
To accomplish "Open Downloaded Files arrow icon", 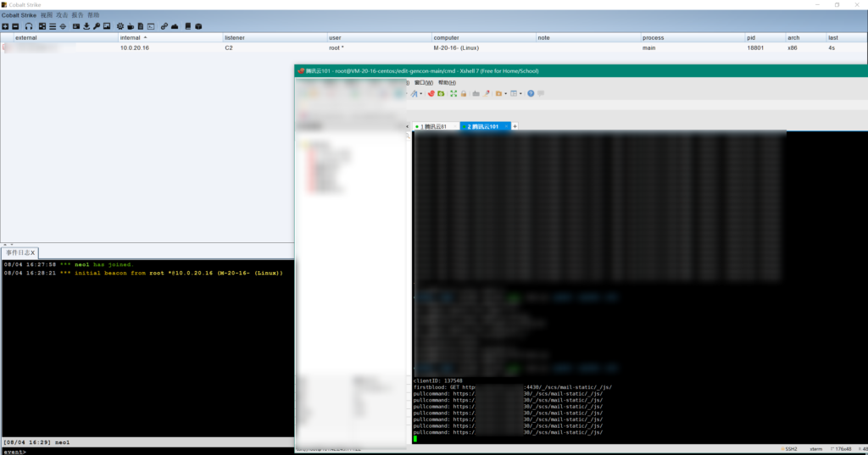I will 86,26.
